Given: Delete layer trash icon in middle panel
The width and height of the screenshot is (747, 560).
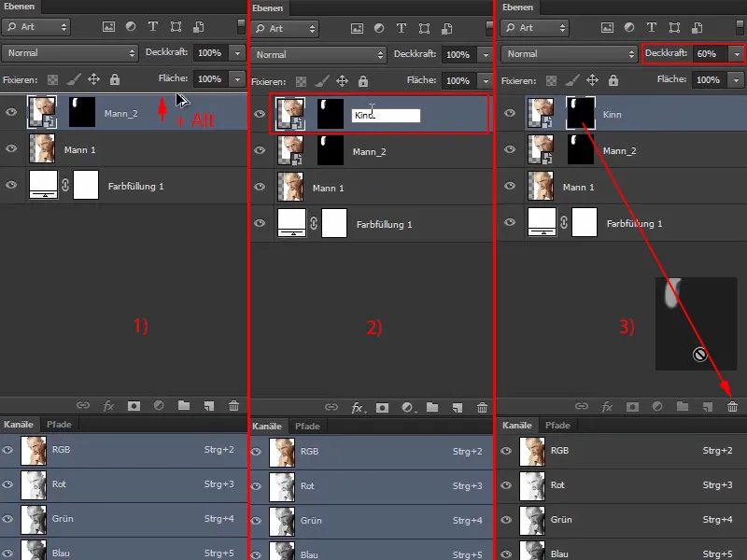Looking at the screenshot, I should (482, 408).
